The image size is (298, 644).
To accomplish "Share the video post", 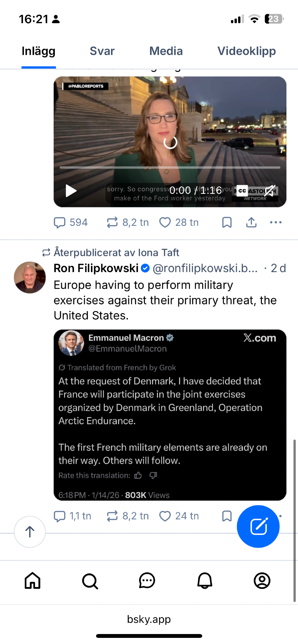I will click(x=251, y=222).
